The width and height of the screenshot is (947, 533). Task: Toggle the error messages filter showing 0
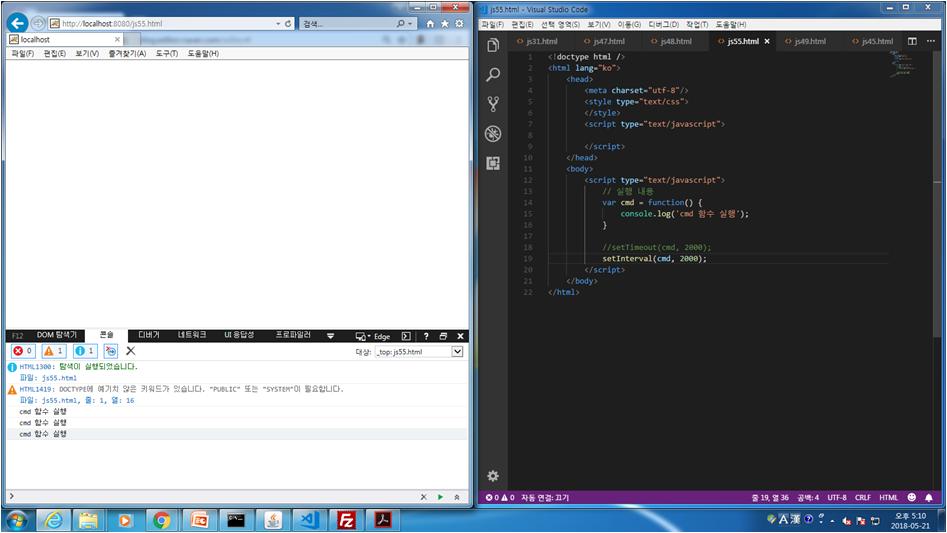(23, 351)
